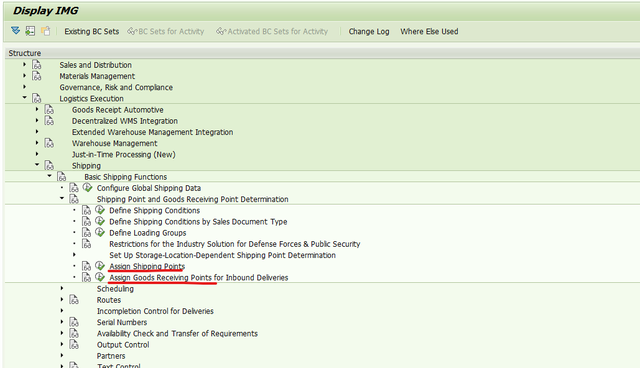This screenshot has width=640, height=368.
Task: Expand the Routes node arrow
Action: (62, 299)
